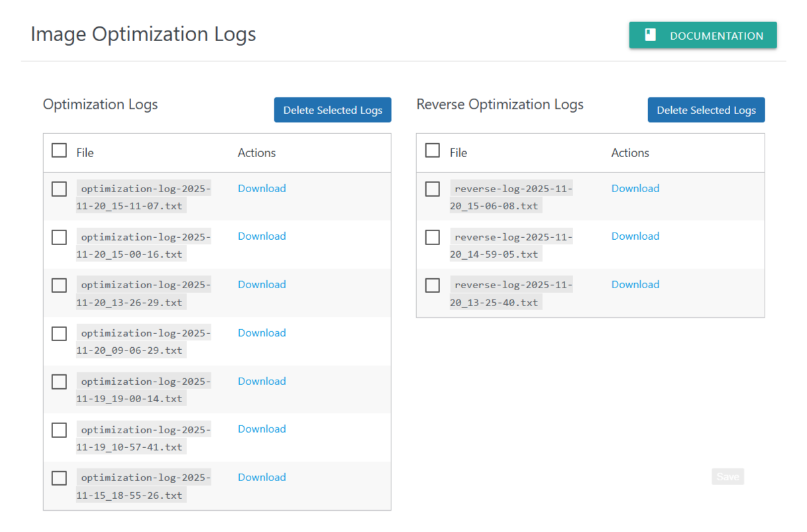This screenshot has width=807, height=532.
Task: Delete selected optimization logs
Action: (x=333, y=111)
